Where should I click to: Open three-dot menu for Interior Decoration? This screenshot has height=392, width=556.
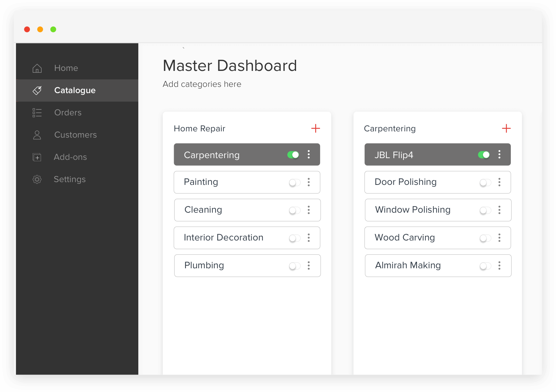309,238
